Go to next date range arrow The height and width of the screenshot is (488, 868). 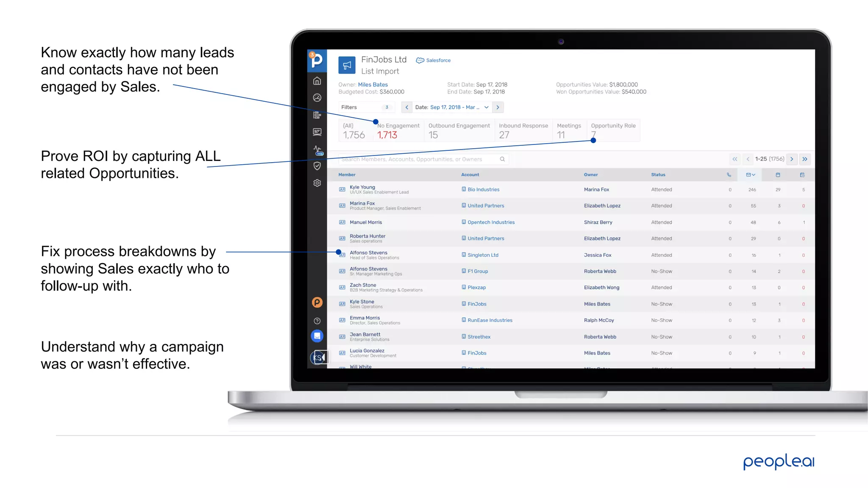point(498,107)
